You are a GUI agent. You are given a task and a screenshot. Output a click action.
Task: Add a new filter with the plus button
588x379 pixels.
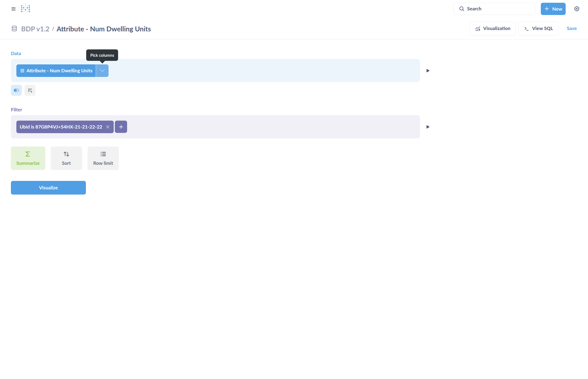[121, 127]
